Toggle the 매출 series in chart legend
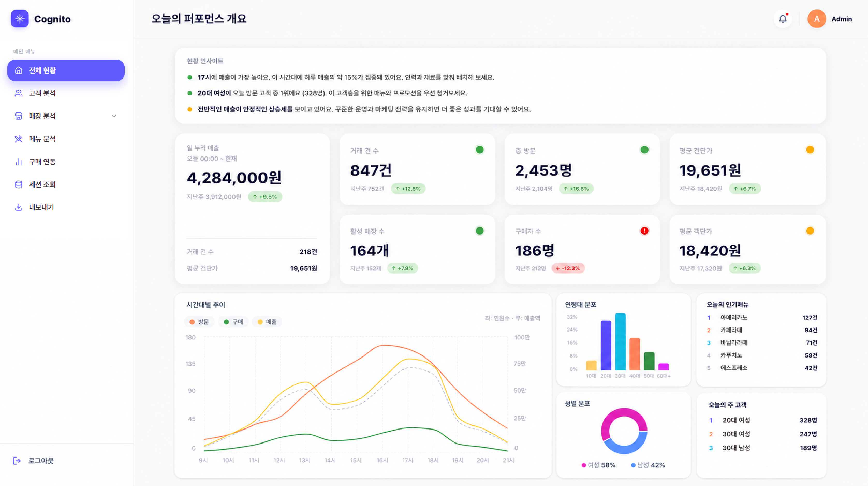This screenshot has height=486, width=868. (267, 322)
